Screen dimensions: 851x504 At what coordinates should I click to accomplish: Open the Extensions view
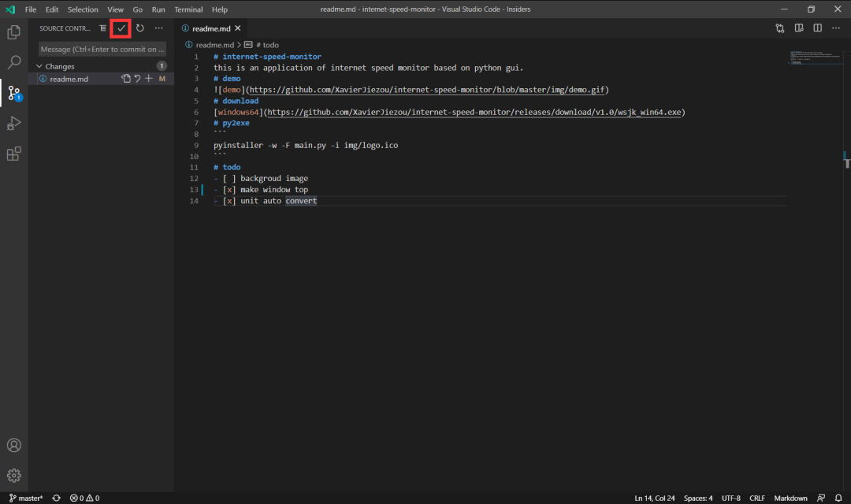coord(14,154)
